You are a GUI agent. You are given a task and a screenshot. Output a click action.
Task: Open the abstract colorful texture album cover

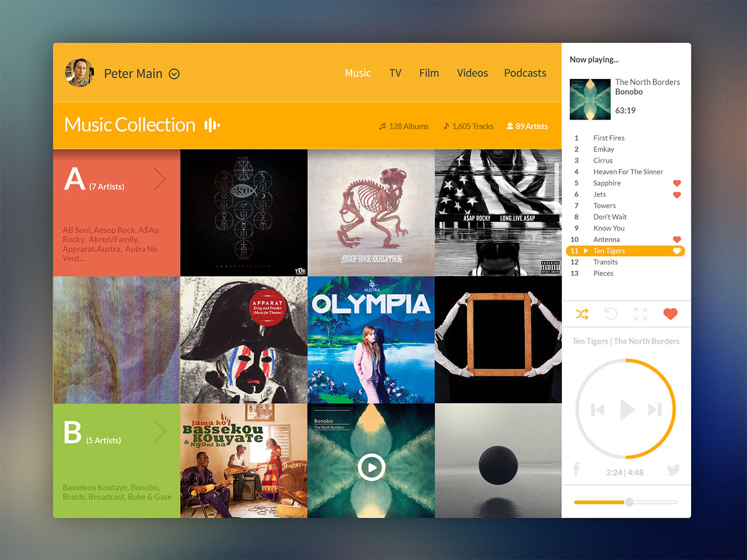click(117, 340)
